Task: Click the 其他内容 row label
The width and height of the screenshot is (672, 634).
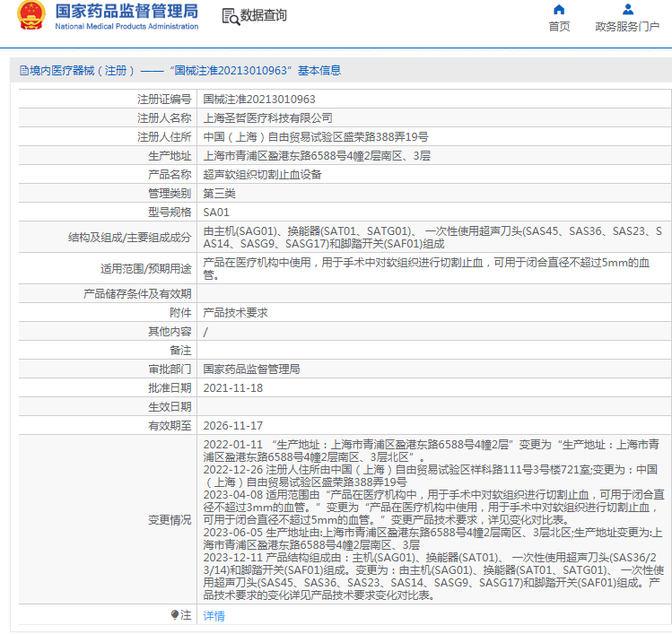Action: 170,332
